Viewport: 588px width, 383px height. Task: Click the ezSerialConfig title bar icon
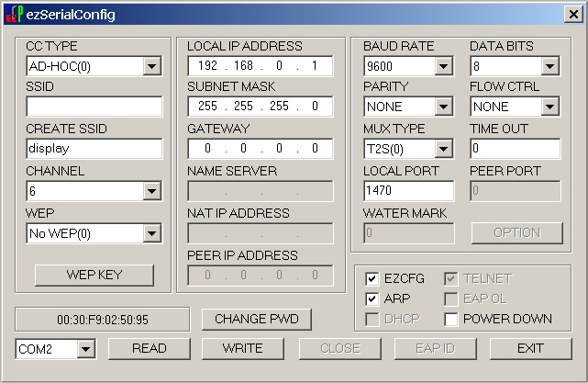pyautogui.click(x=15, y=15)
